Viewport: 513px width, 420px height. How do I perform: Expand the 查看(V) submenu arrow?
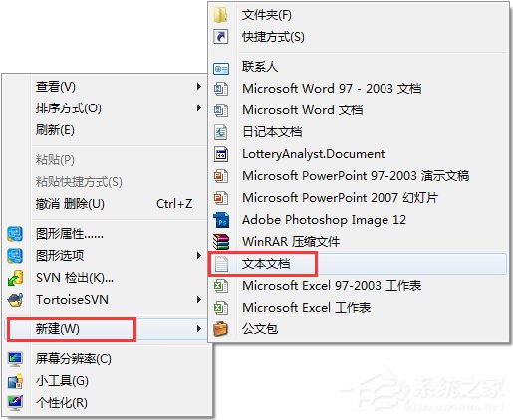(199, 87)
